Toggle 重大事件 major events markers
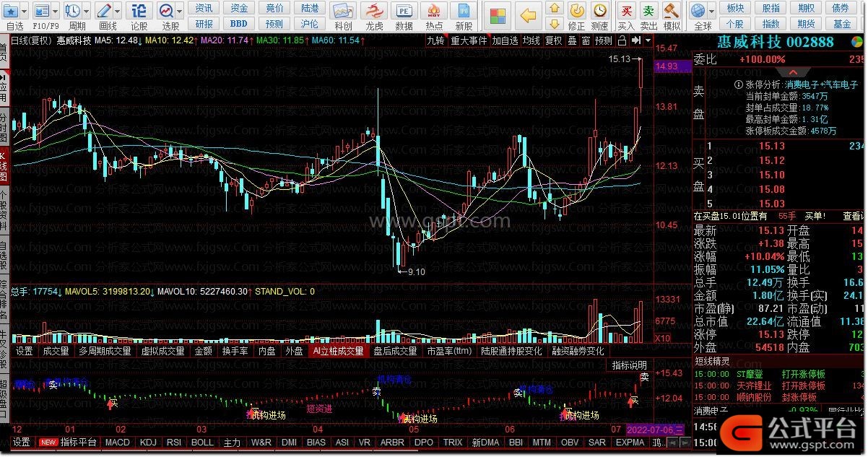The height and width of the screenshot is (457, 868). (469, 40)
